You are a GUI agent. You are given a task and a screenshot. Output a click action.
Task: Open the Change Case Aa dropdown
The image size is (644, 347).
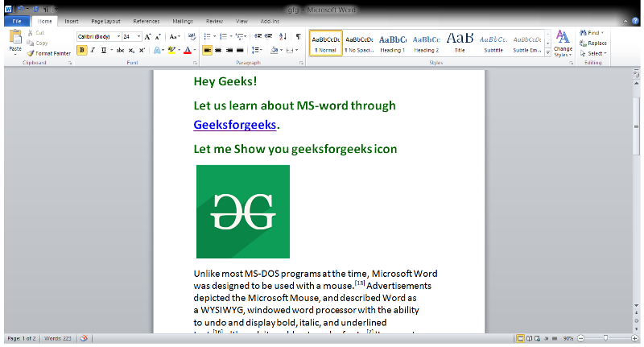(175, 36)
